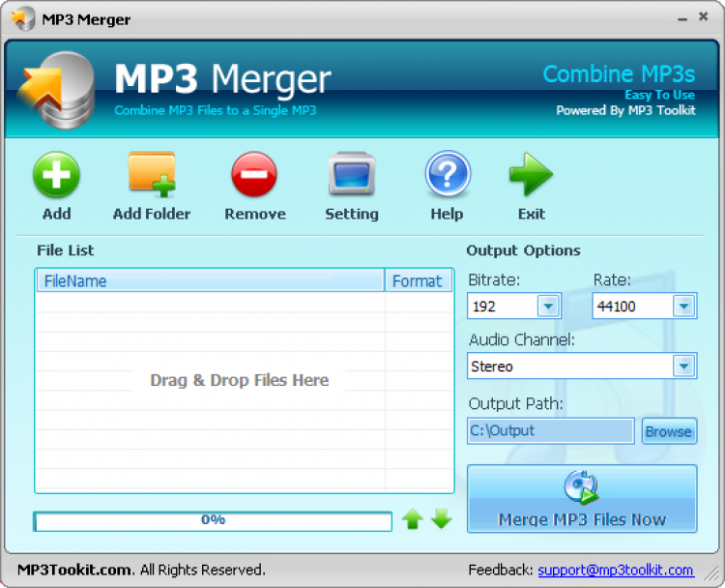The width and height of the screenshot is (725, 588).
Task: Move selected file down with green arrow
Action: coord(441,519)
